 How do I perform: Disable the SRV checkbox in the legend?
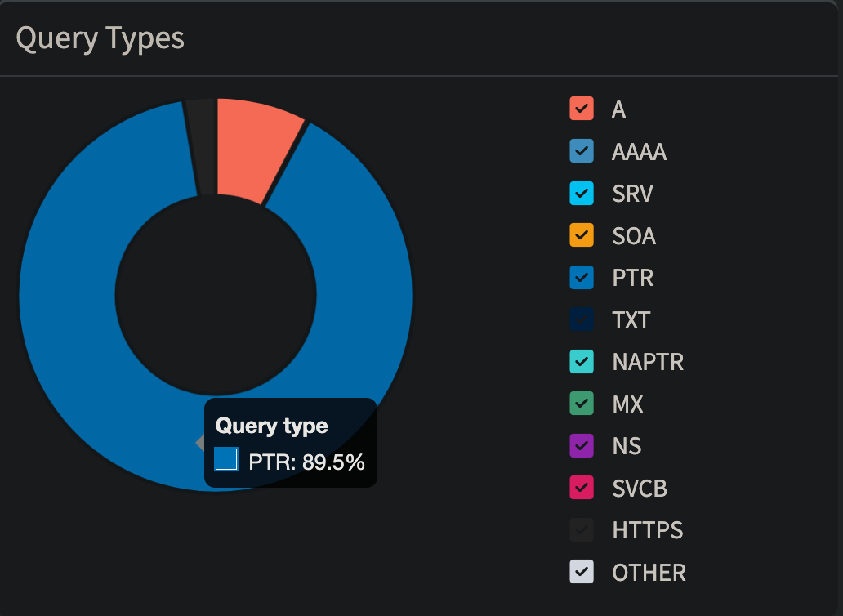(x=581, y=194)
